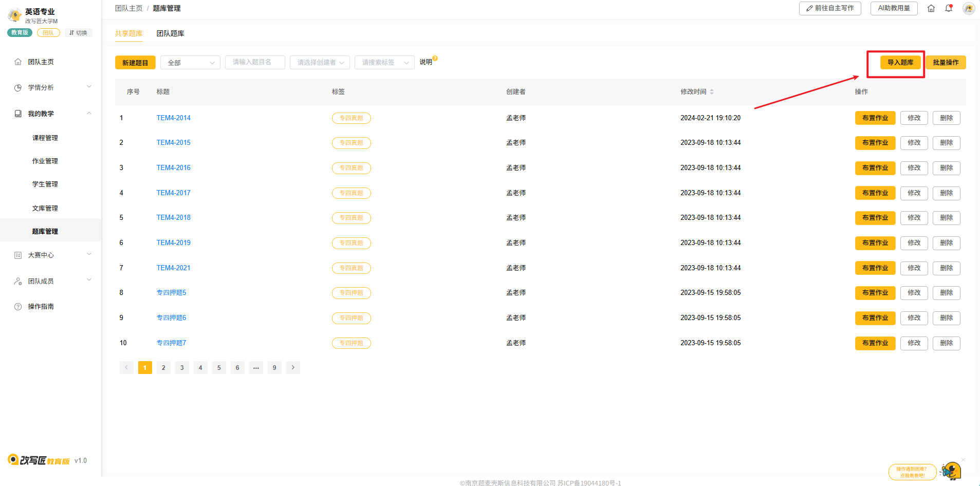Viewport: 980px width, 486px height.
Task: Switch to the 团队题库 tab
Action: [x=170, y=33]
